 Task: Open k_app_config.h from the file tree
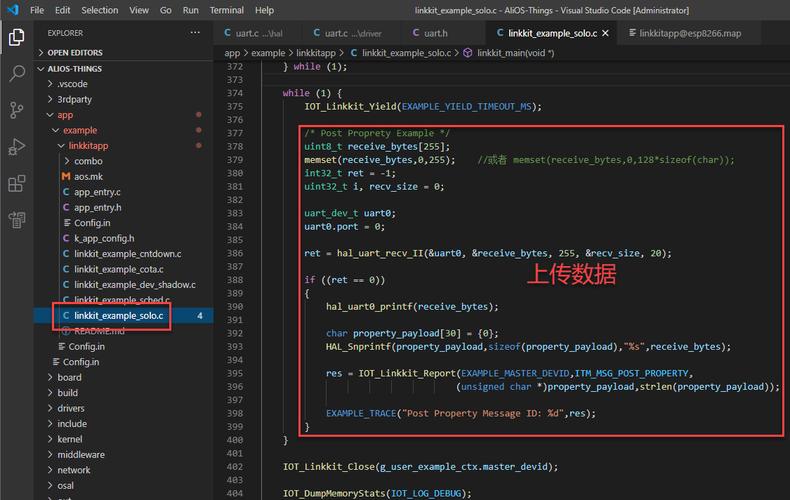tap(104, 238)
